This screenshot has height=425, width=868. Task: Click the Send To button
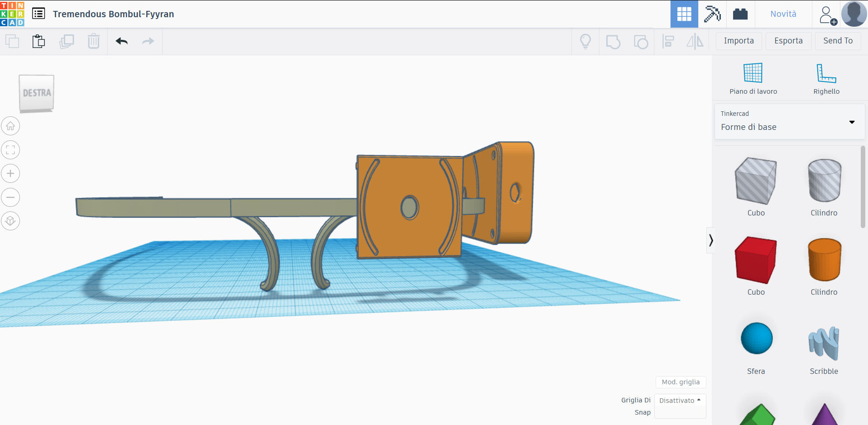pyautogui.click(x=838, y=41)
